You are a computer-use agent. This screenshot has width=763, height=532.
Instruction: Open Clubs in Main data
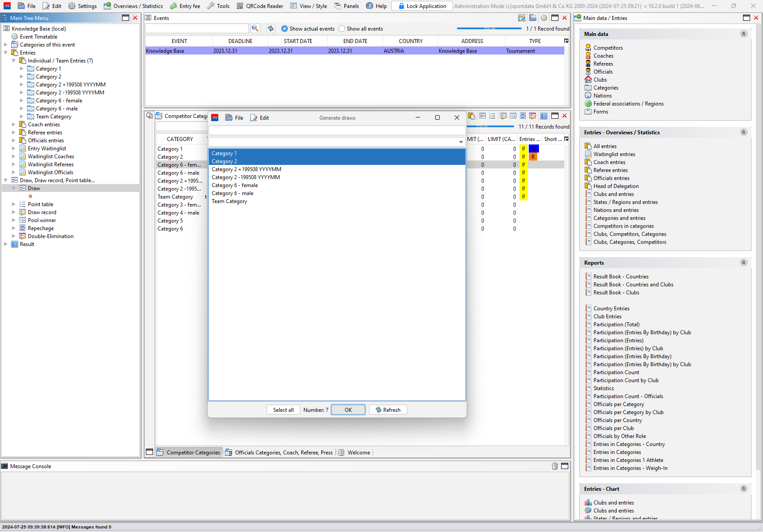[600, 80]
